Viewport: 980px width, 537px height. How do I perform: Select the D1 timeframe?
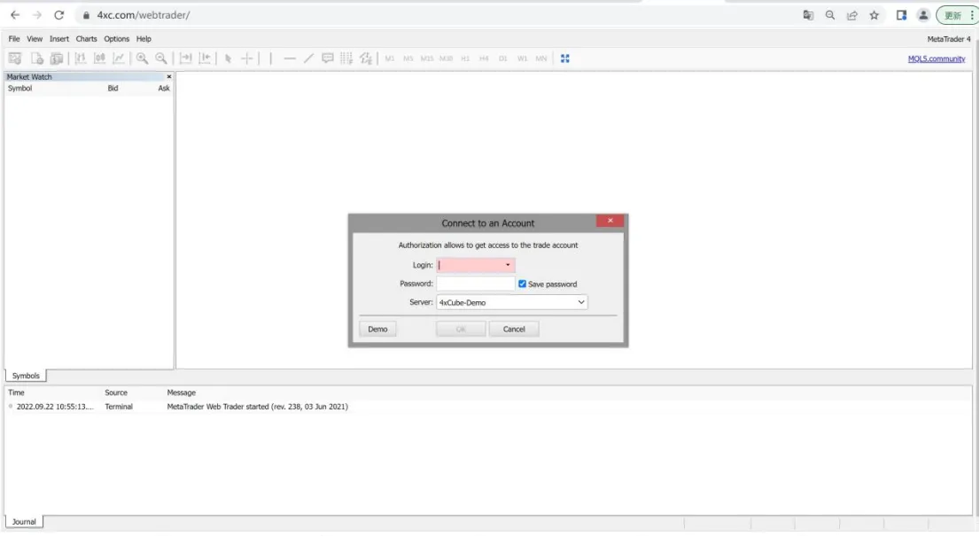[x=503, y=58]
